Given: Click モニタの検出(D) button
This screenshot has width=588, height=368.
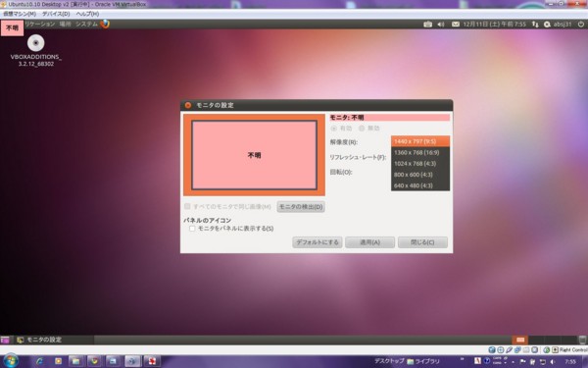Looking at the screenshot, I should pos(301,206).
